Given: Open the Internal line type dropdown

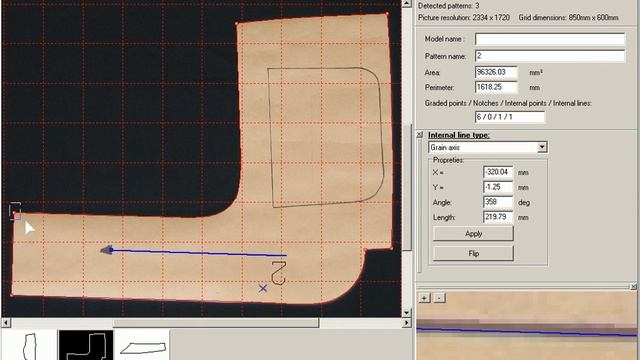Looking at the screenshot, I should [542, 147].
